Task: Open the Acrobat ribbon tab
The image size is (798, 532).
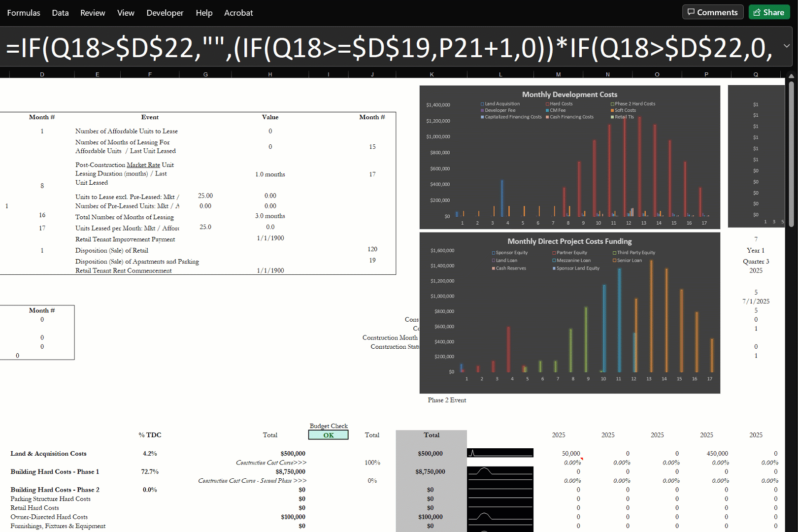Action: (238, 13)
